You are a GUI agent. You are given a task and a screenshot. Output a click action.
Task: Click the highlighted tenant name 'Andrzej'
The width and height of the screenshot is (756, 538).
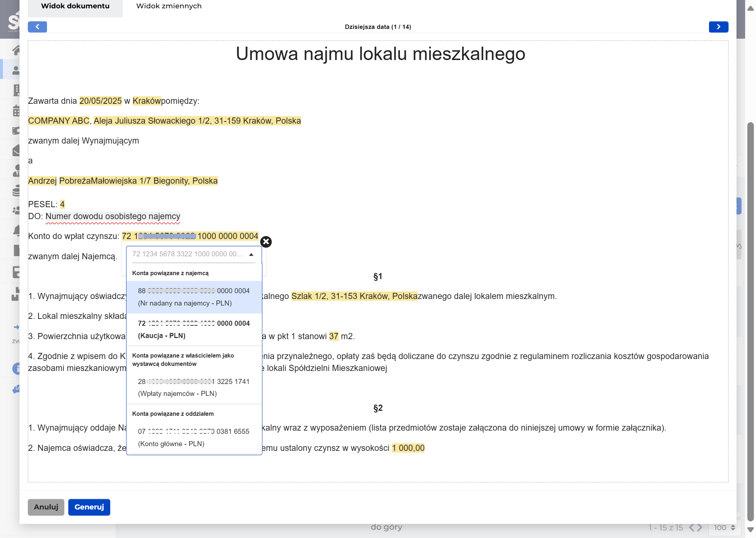(x=42, y=181)
